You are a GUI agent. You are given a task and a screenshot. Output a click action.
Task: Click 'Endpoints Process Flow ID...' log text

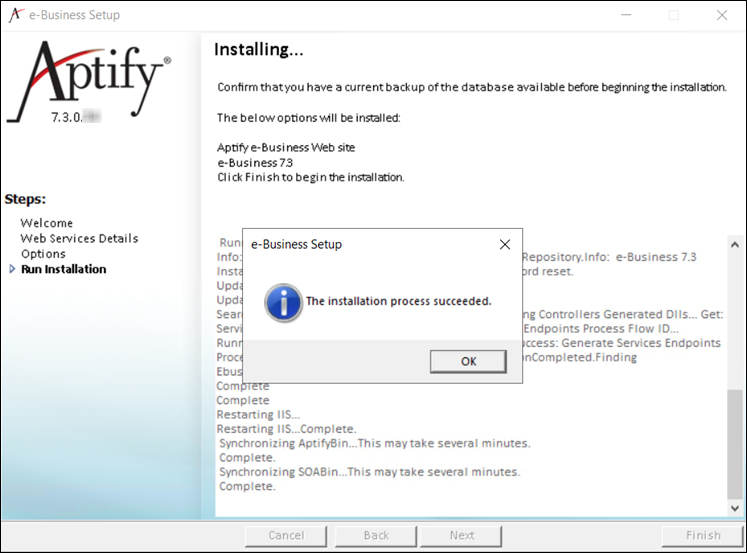tap(601, 329)
